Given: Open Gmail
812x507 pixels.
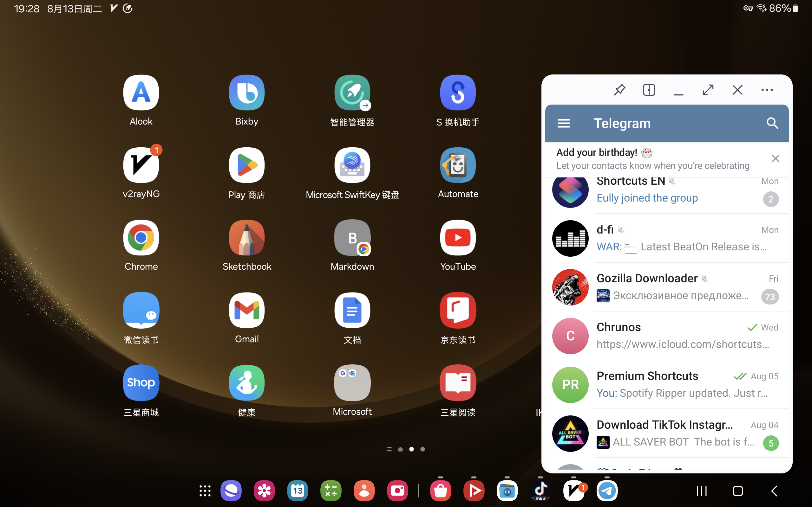Looking at the screenshot, I should point(247,310).
